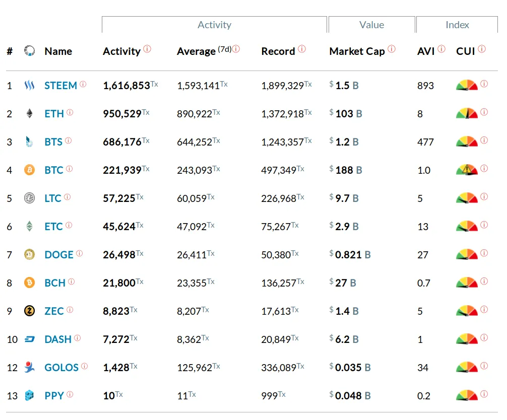Sort by the # rank column

click(x=10, y=51)
